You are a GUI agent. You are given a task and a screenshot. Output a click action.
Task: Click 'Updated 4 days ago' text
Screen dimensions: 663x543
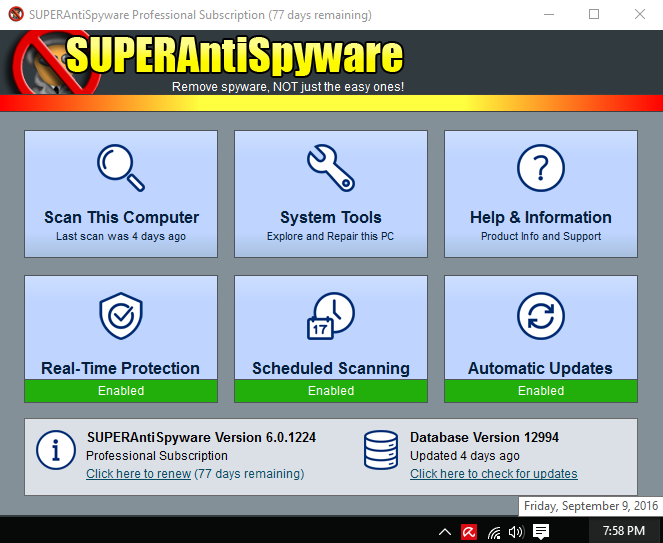[x=465, y=456]
